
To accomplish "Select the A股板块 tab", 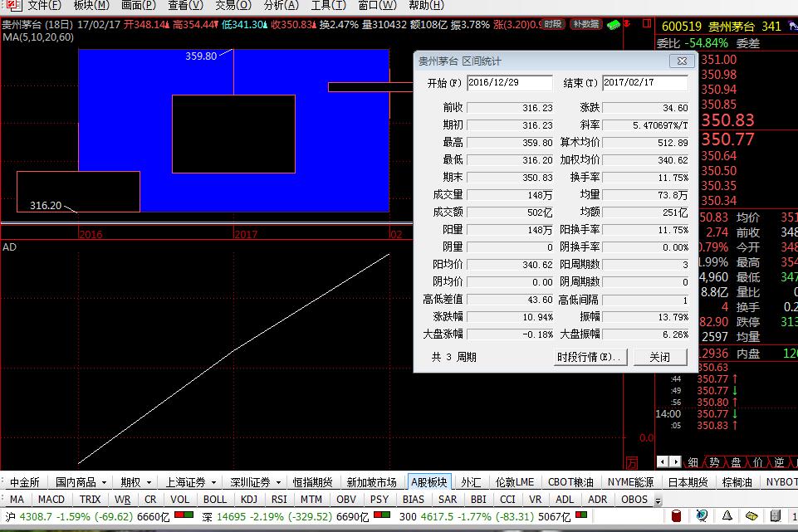I will 429,481.
